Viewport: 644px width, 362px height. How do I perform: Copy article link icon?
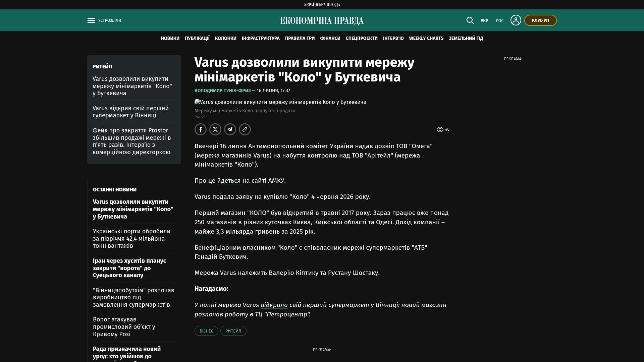pos(245,129)
